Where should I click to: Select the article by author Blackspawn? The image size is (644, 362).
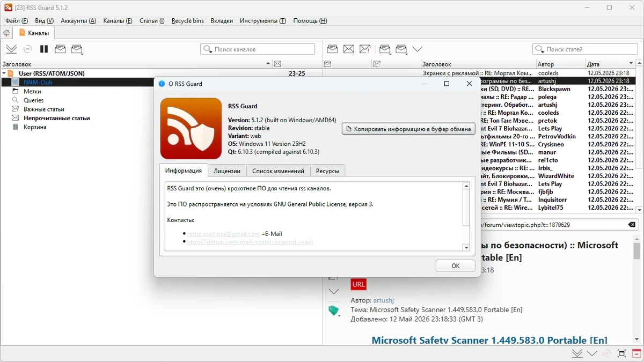pos(554,89)
